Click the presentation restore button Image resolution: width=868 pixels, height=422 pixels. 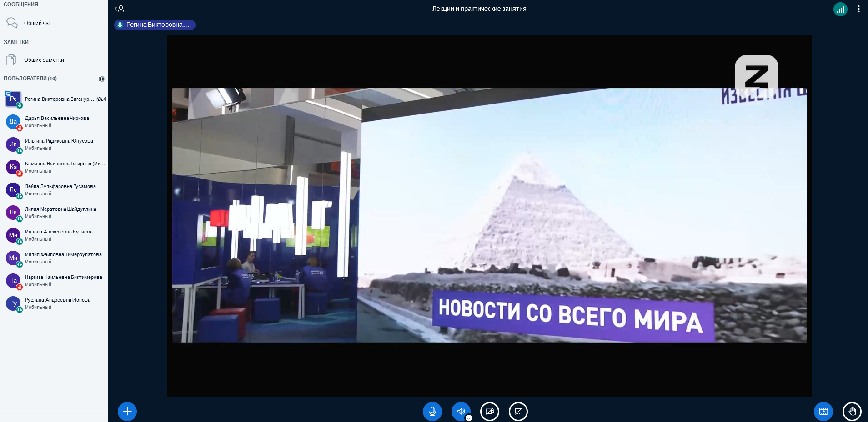click(x=823, y=412)
